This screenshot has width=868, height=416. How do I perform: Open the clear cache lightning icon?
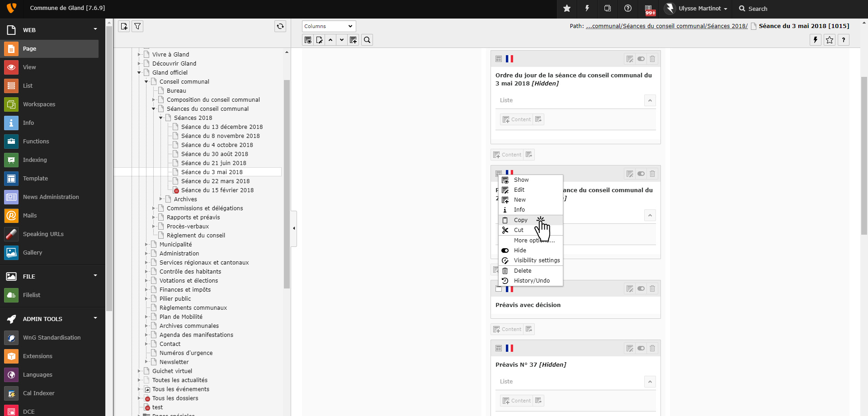click(587, 9)
